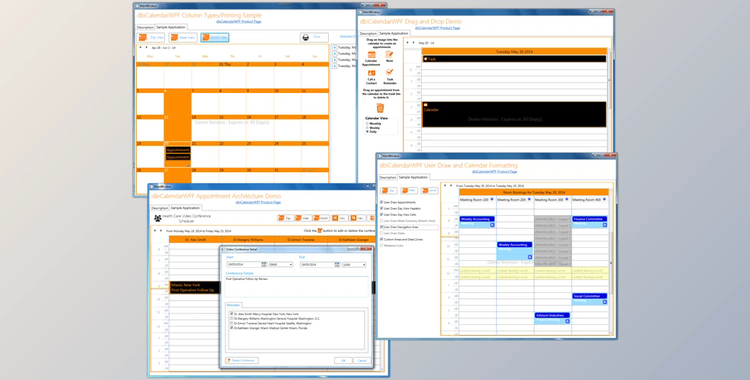Viewport: 750px width, 380px height.
Task: Click Week View button in Column Types window
Action: click(183, 37)
